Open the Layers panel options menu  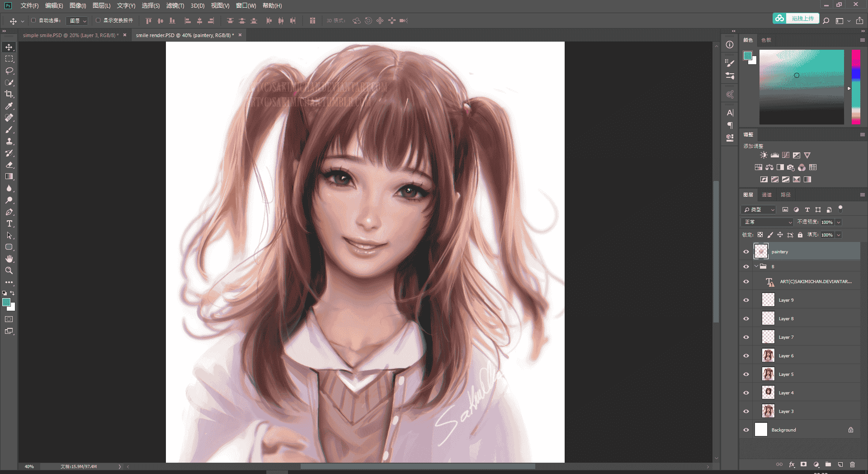point(862,194)
